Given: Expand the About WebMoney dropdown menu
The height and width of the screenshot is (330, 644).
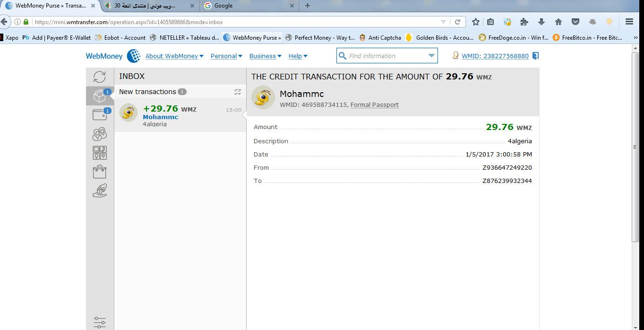Looking at the screenshot, I should coord(174,56).
